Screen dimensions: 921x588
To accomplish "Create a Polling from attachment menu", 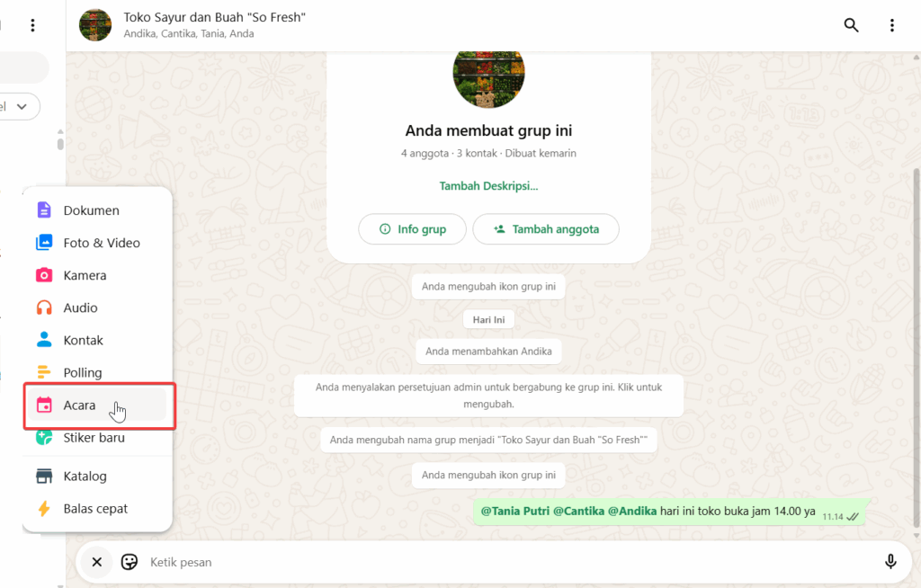I will tap(82, 372).
